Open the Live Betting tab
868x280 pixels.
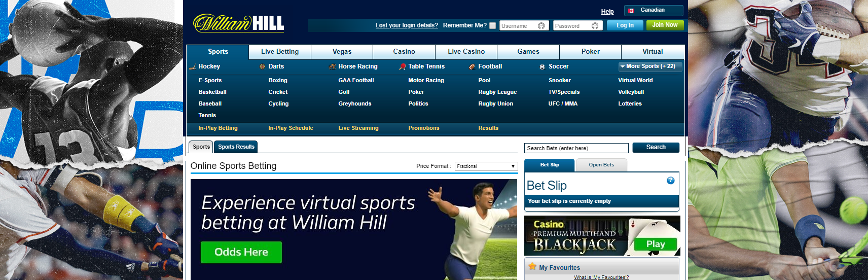point(280,52)
